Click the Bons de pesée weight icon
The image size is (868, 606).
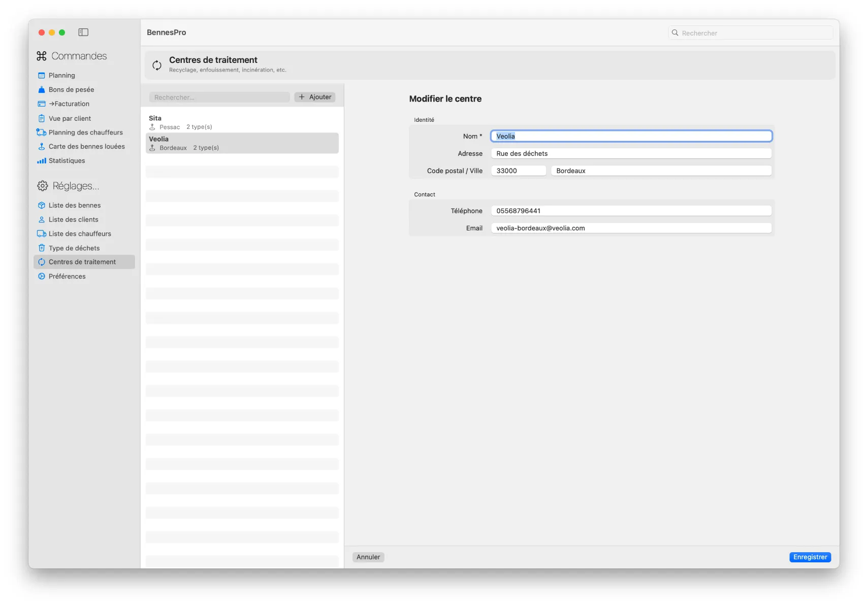[42, 90]
